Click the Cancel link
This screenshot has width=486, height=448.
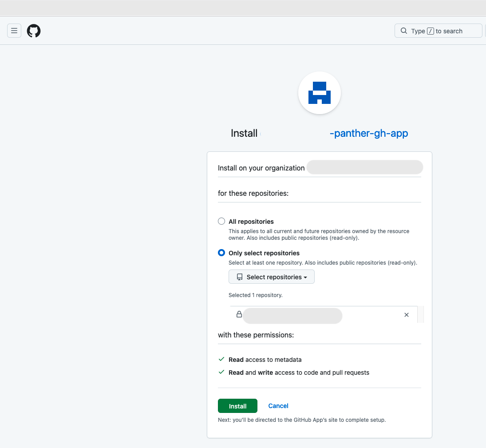(278, 406)
